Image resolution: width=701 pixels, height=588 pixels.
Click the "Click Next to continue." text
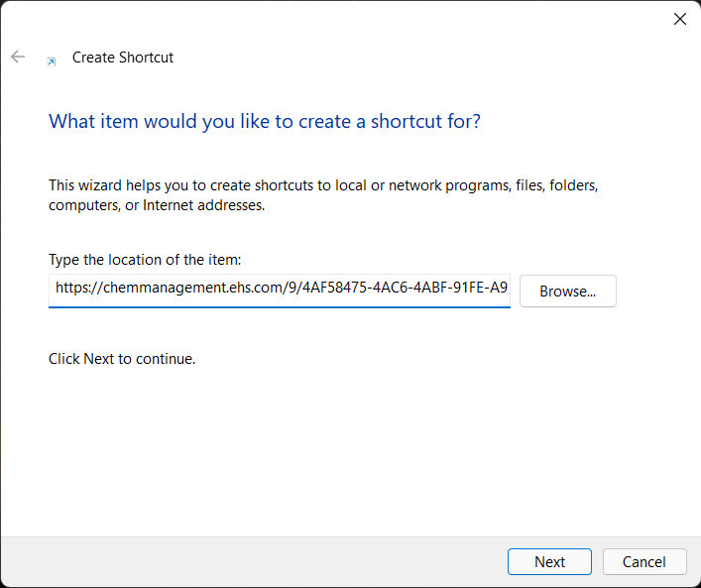click(122, 359)
